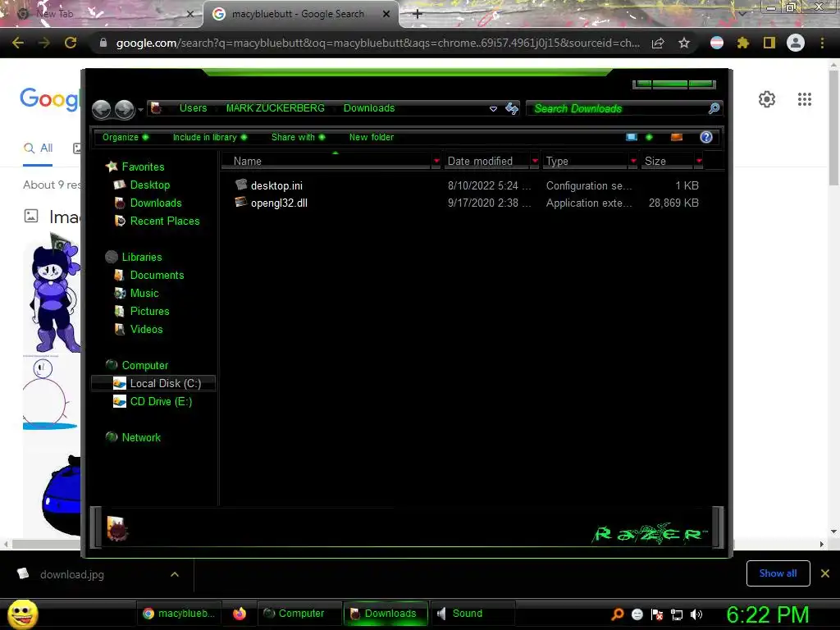
Task: Open the Pictures library
Action: [149, 311]
